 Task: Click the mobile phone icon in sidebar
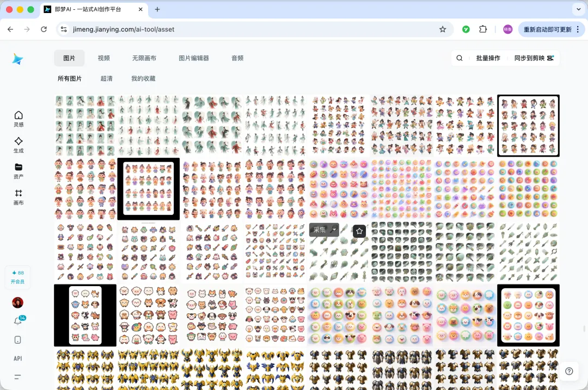(17, 340)
